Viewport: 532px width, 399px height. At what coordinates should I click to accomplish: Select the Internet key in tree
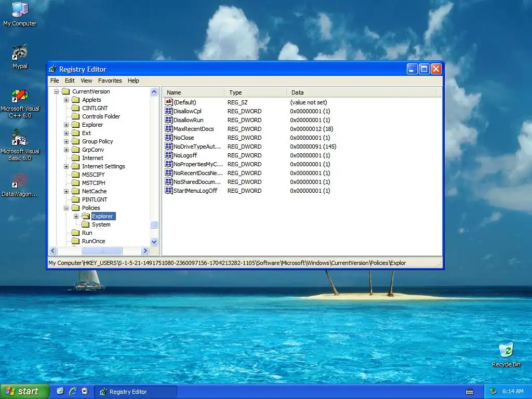92,158
